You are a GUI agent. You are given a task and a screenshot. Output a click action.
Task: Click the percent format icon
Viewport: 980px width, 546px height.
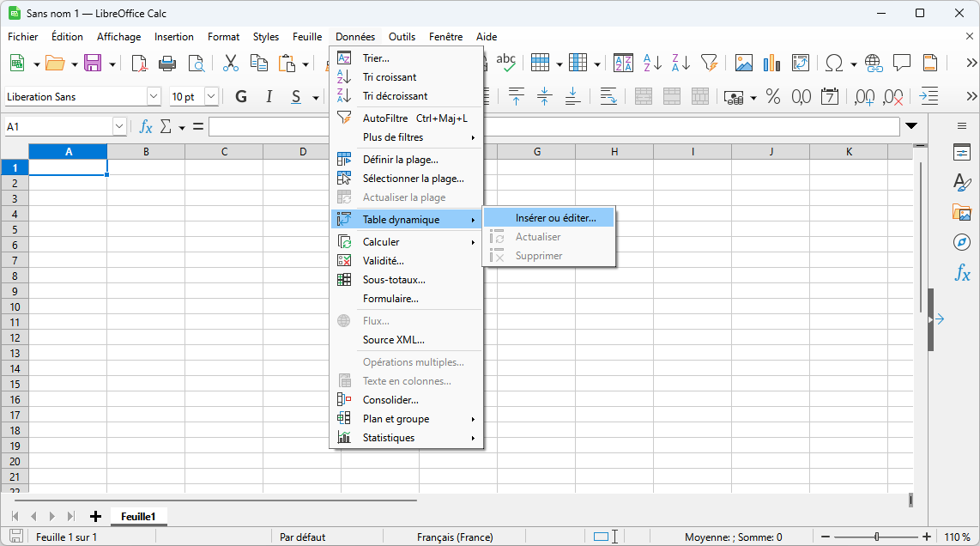click(x=773, y=96)
